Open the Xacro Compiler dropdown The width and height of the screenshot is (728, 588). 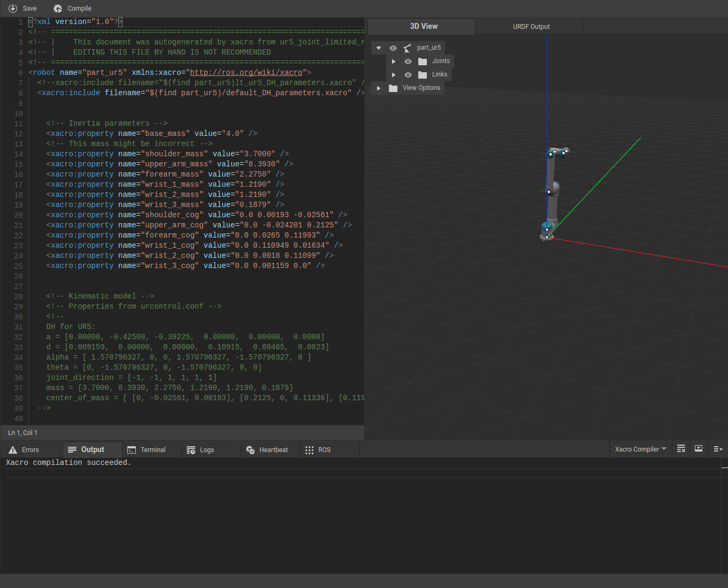[x=640, y=449]
